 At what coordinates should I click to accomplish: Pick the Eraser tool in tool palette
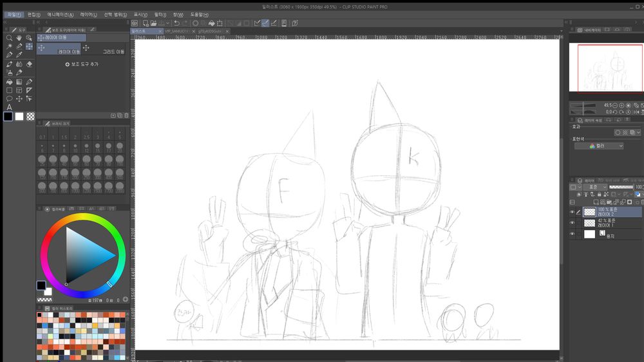click(29, 64)
